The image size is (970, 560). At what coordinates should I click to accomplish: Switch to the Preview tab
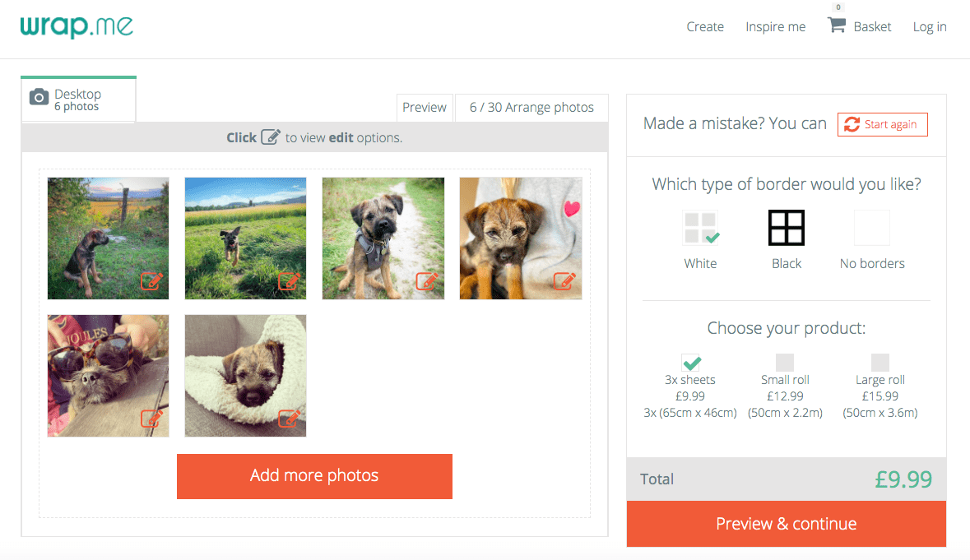pos(425,108)
